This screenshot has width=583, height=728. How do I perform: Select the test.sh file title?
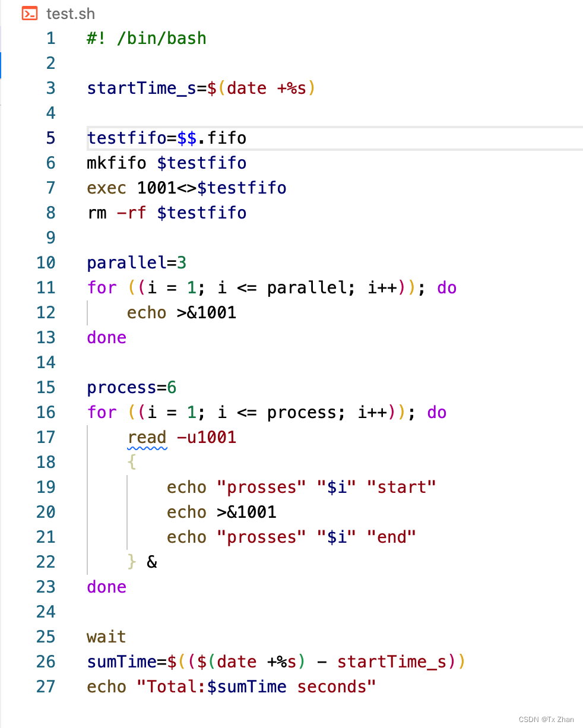(x=71, y=14)
